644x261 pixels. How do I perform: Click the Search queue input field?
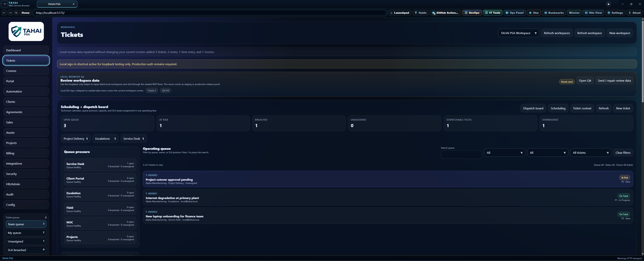461,154
